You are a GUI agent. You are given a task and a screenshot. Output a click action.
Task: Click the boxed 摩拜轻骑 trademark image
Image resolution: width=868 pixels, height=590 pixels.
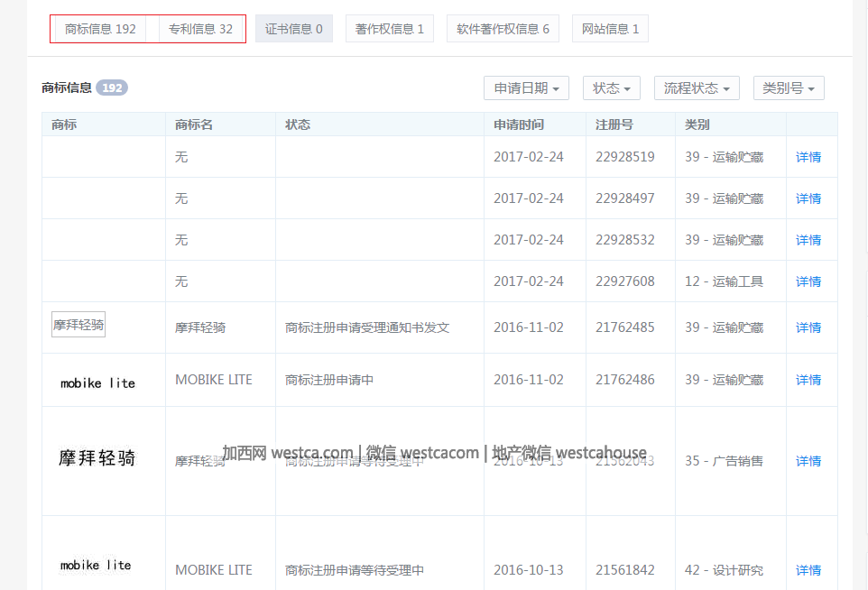pyautogui.click(x=78, y=325)
